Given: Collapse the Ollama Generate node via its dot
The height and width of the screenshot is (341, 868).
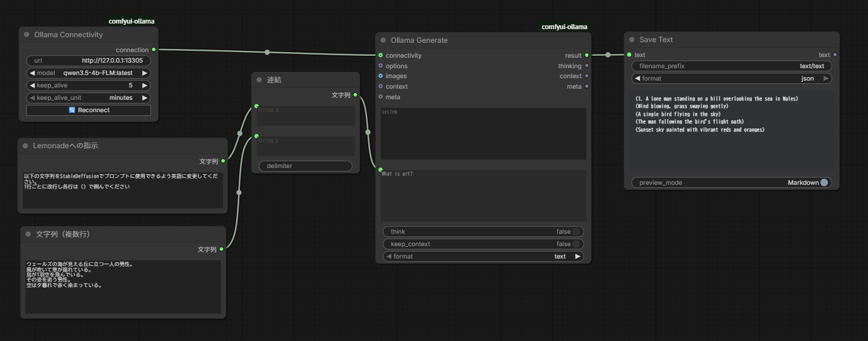Looking at the screenshot, I should 383,40.
